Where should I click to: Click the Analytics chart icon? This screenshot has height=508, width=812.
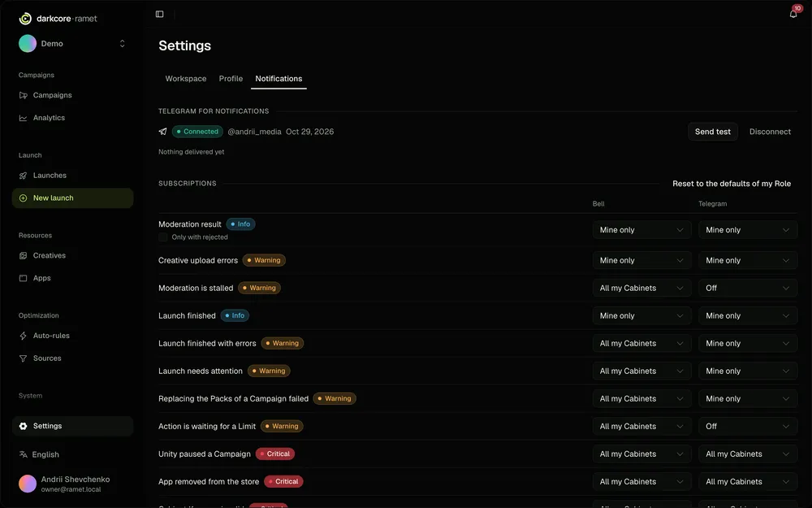[x=24, y=118]
